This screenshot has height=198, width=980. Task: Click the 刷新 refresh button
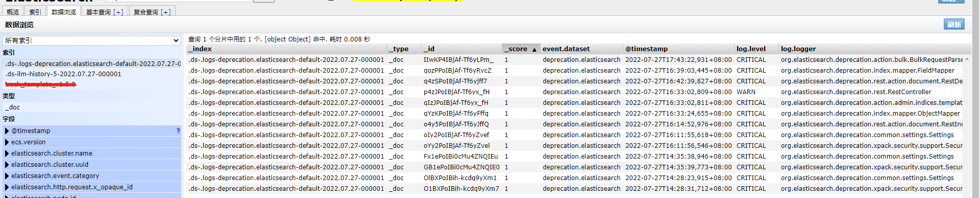tap(954, 25)
